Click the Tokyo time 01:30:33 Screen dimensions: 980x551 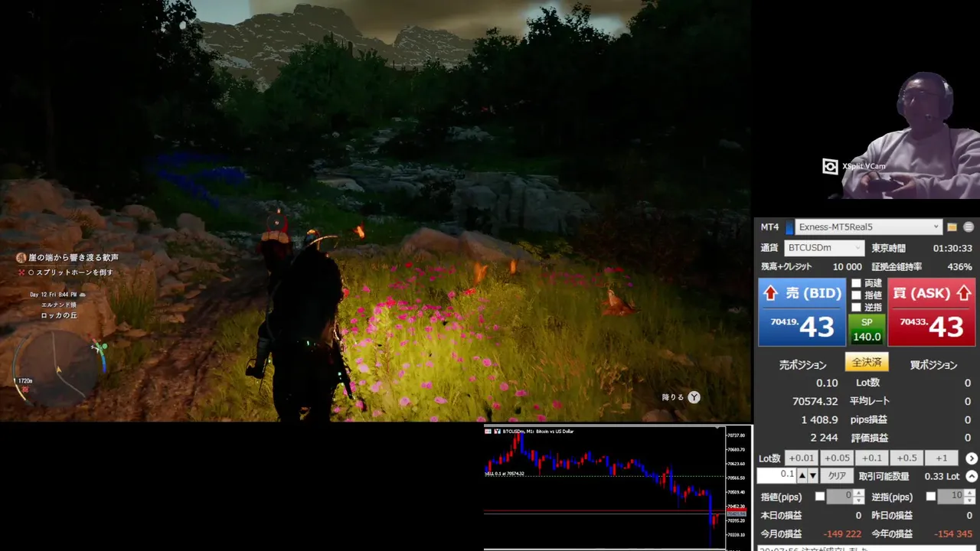(x=952, y=249)
